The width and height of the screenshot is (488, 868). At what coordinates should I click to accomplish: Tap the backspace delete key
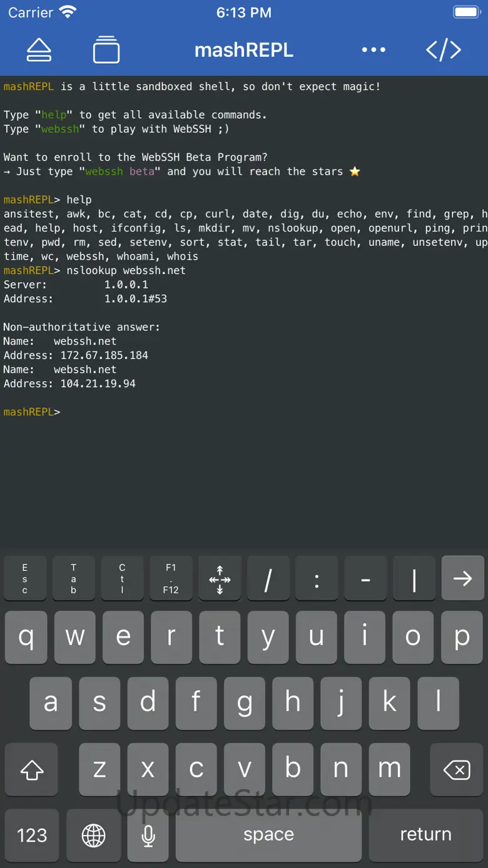[x=457, y=770]
